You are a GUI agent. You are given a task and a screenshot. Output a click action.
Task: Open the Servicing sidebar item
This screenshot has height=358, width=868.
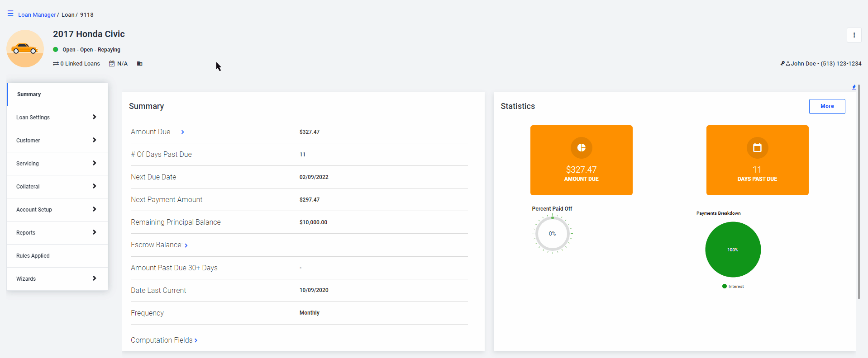click(57, 164)
